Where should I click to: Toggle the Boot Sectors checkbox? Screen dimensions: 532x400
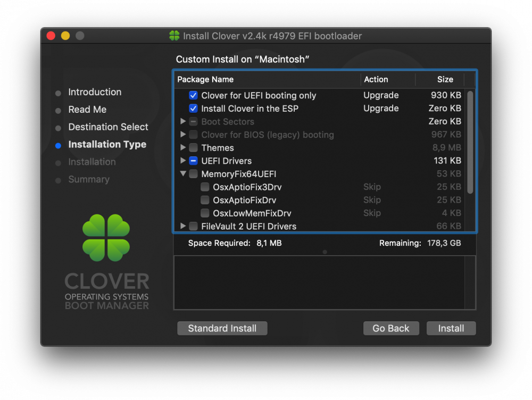point(193,121)
